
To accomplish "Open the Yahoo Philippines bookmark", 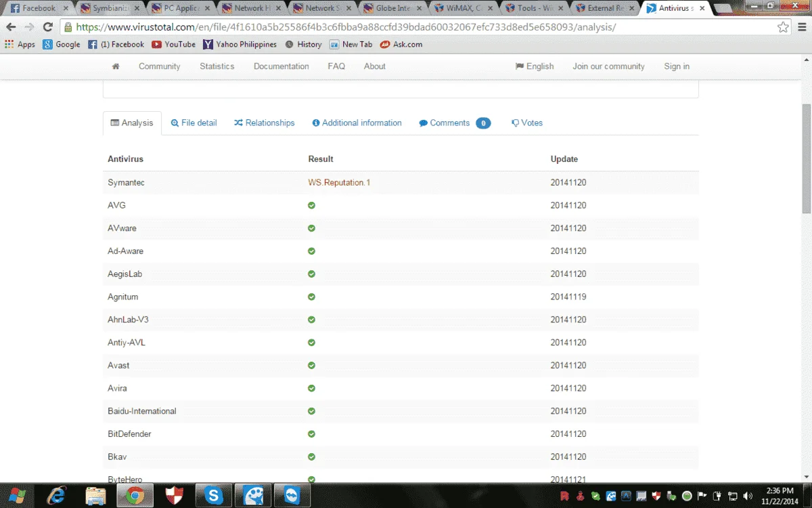I will coord(240,44).
